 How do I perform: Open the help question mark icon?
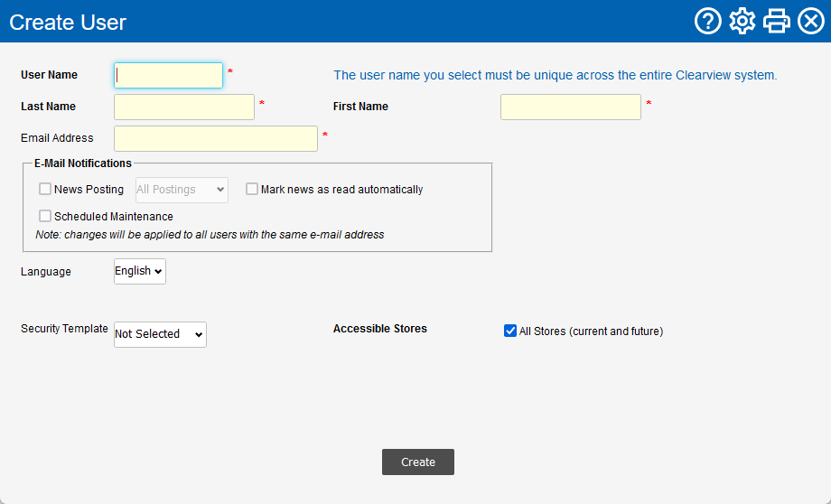707,21
